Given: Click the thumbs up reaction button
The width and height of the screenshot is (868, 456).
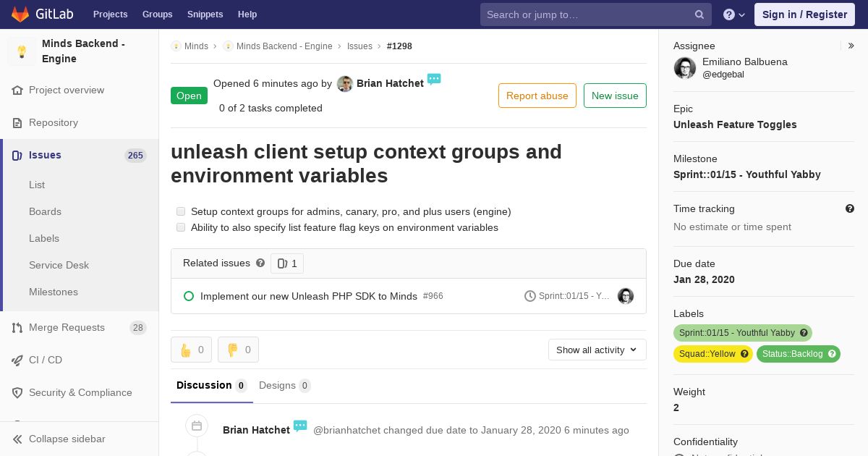Looking at the screenshot, I should tap(192, 350).
